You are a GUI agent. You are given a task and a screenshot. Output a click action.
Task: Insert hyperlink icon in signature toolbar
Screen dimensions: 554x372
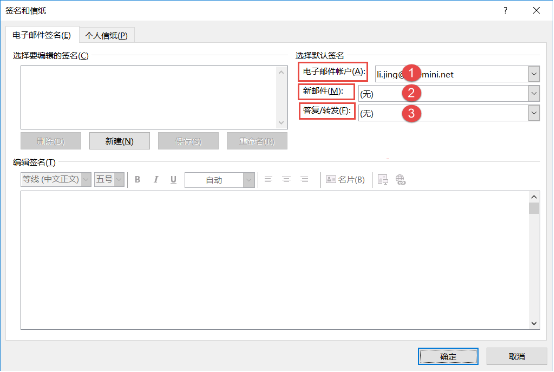(400, 179)
